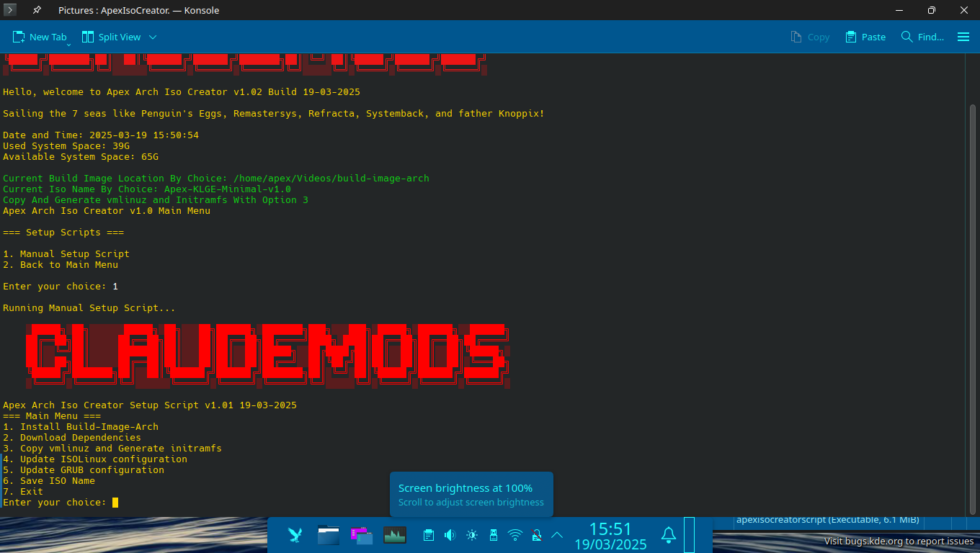Click the apexisocreatorscript file info in background window
980x553 pixels.
(x=827, y=519)
